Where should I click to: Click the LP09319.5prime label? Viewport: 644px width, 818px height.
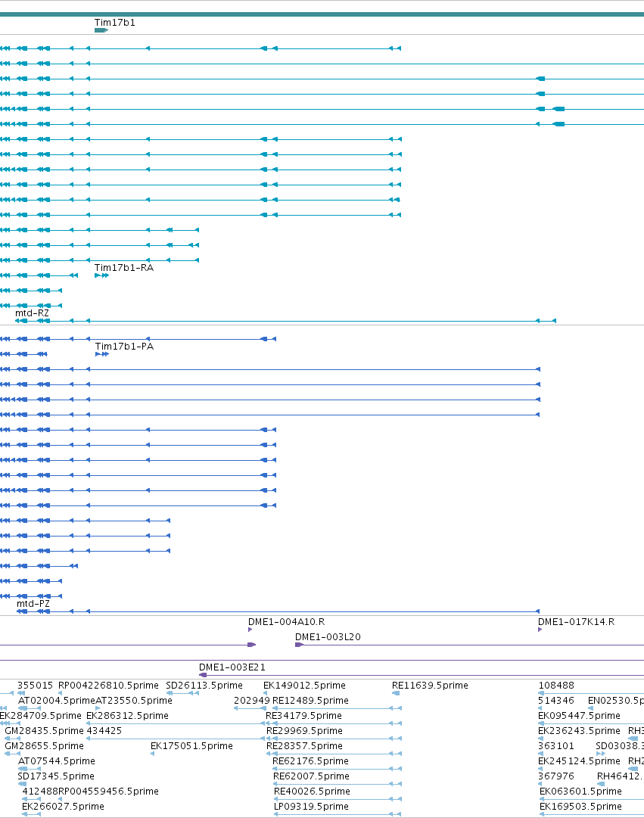(x=311, y=807)
